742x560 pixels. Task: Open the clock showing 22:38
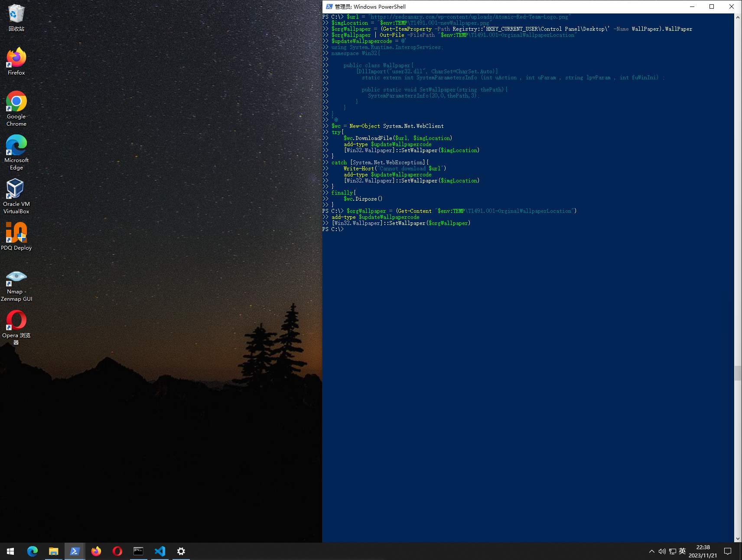[x=703, y=551]
